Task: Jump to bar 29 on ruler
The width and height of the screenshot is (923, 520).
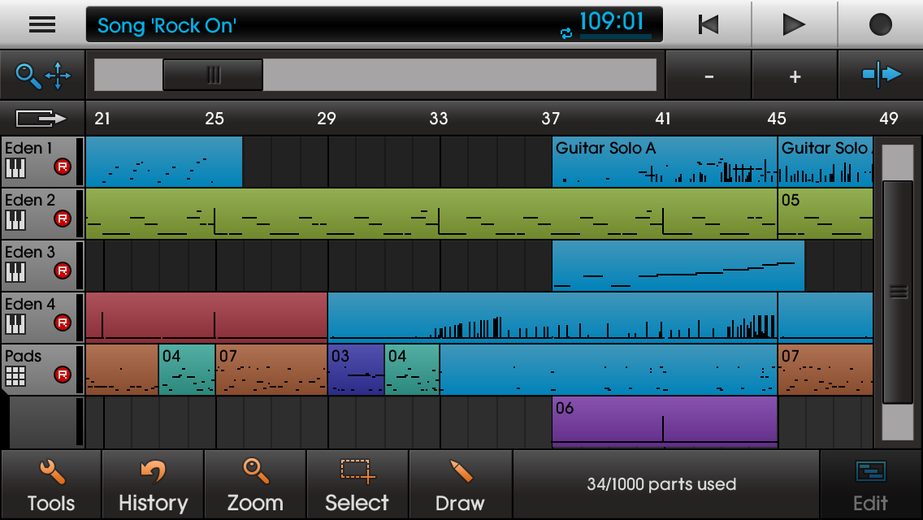Action: coord(327,118)
